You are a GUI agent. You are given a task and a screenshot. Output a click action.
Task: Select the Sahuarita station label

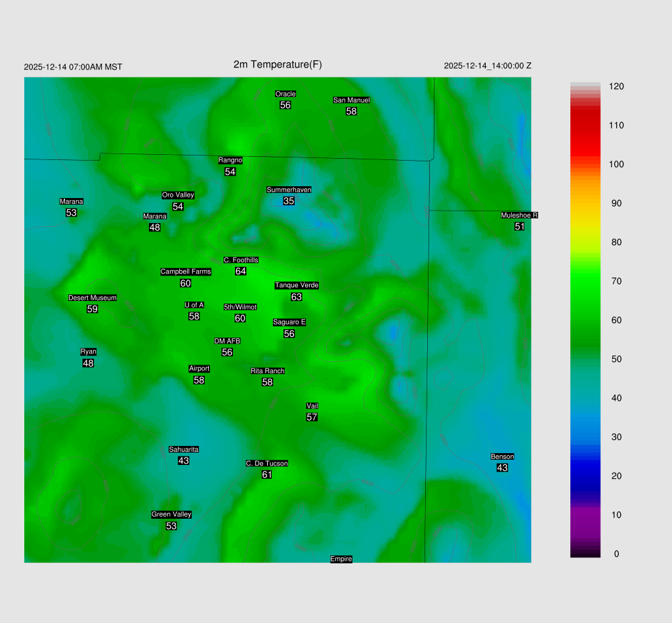point(184,449)
